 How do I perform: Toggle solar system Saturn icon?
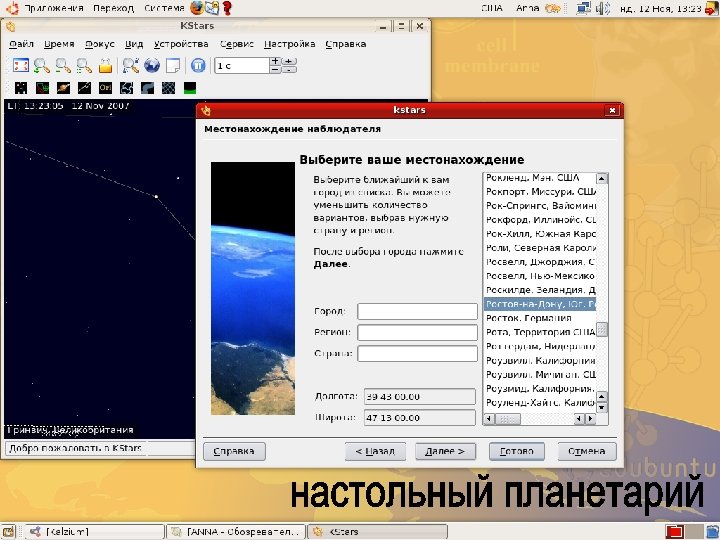pyautogui.click(x=63, y=87)
